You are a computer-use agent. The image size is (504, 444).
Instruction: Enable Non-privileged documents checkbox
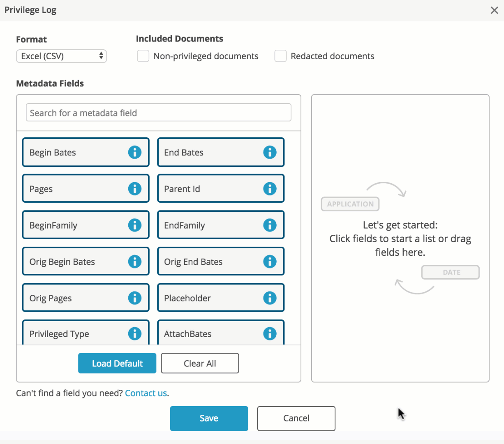[143, 56]
